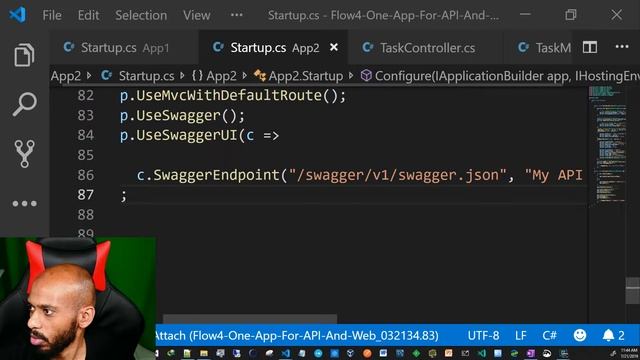Click the blue VS Code icon in the taskbar
The image size is (640, 360).
[x=285, y=353]
